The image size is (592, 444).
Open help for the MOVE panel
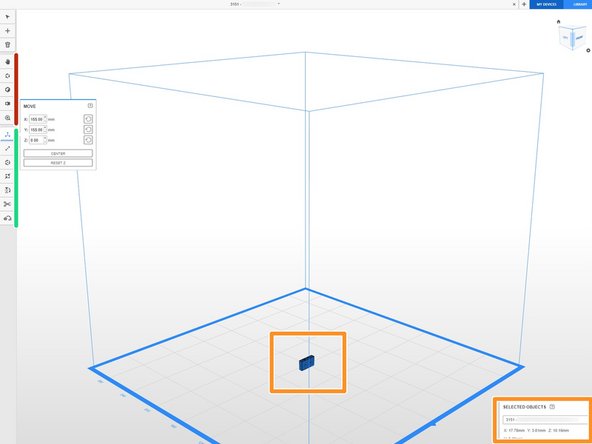tap(90, 106)
